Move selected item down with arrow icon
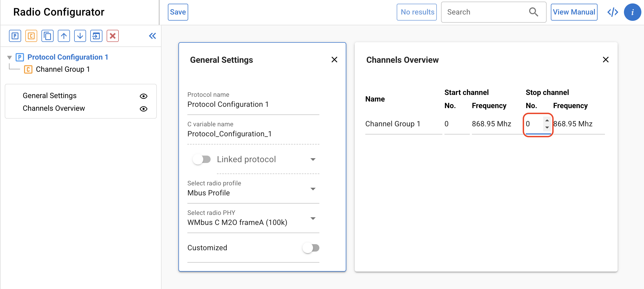 (x=80, y=36)
